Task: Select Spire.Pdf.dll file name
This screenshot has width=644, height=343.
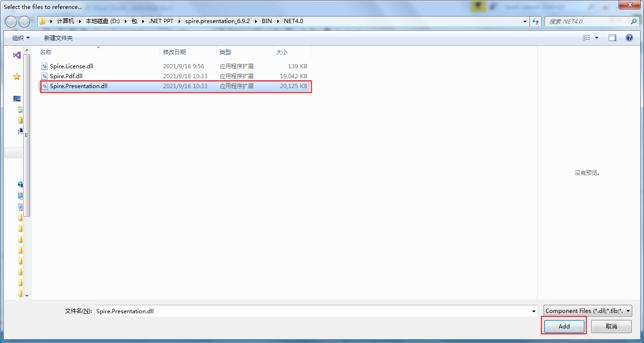Action: tap(66, 76)
